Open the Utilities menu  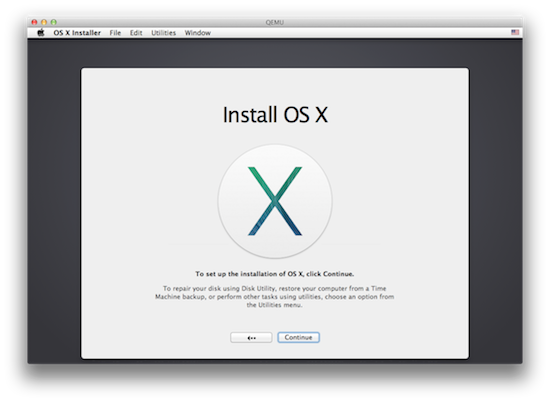(163, 33)
